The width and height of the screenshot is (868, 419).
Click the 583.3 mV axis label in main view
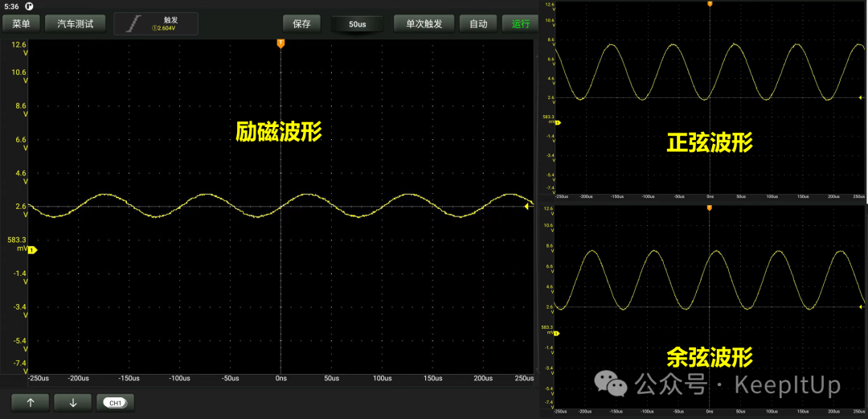(x=17, y=244)
